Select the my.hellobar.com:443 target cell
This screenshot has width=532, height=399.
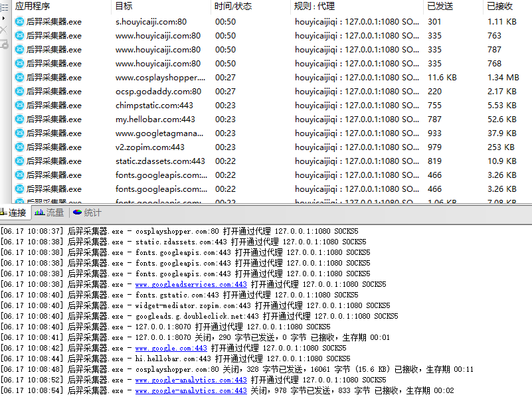click(155, 119)
